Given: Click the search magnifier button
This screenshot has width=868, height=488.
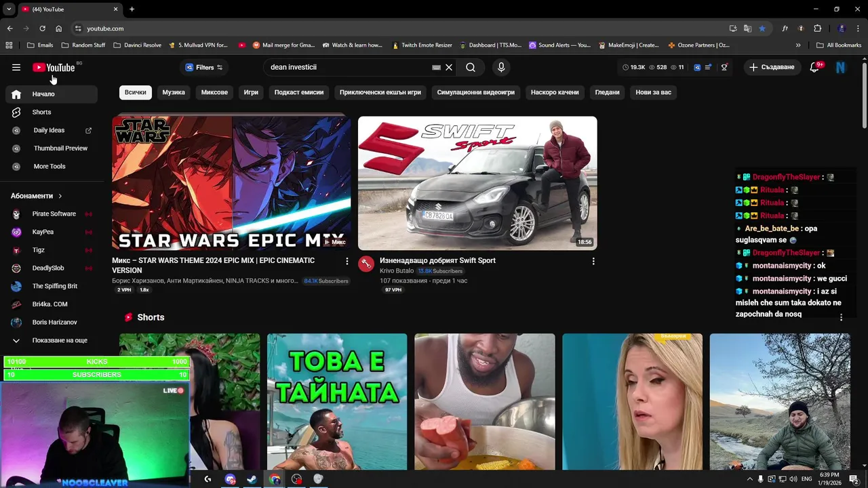Looking at the screenshot, I should (x=471, y=67).
